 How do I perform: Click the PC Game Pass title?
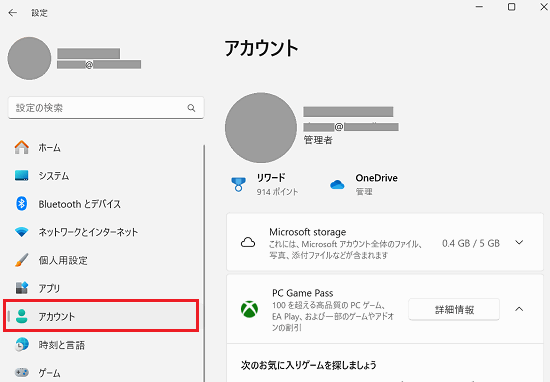303,293
